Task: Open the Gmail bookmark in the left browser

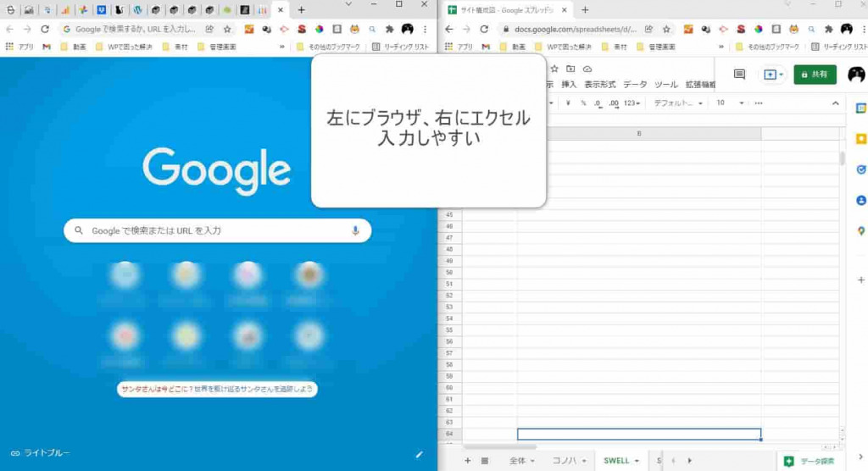Action: pos(47,47)
